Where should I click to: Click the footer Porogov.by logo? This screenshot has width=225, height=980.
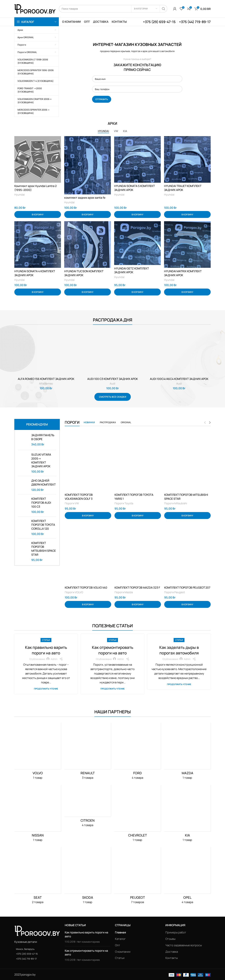37,931
